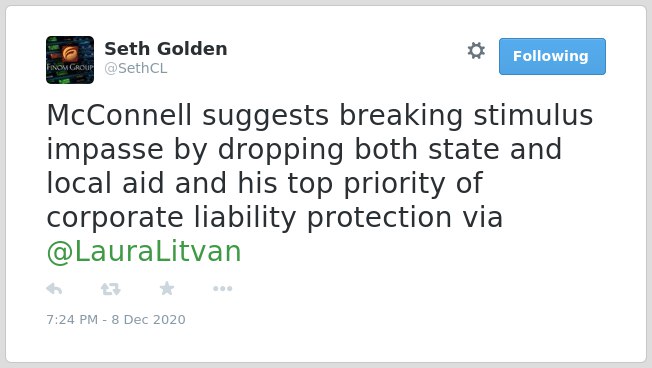Click the @SethCL handle
Viewport: 652px width, 368px height.
pyautogui.click(x=136, y=68)
